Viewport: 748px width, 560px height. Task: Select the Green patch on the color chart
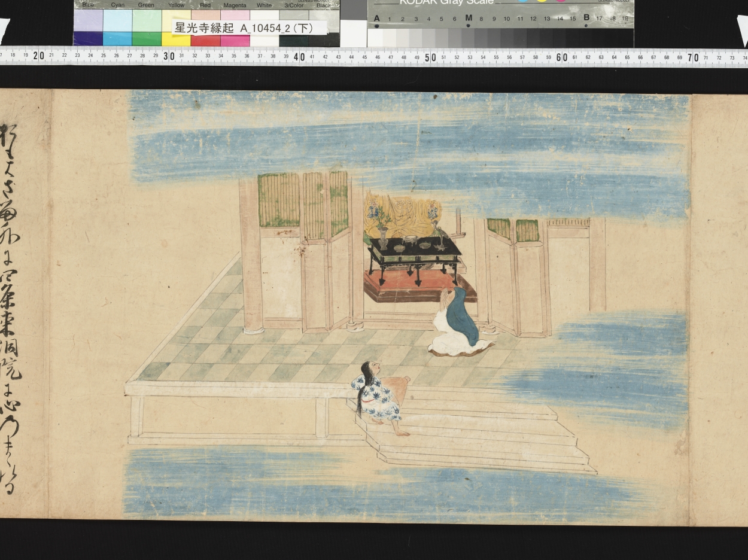(x=147, y=28)
